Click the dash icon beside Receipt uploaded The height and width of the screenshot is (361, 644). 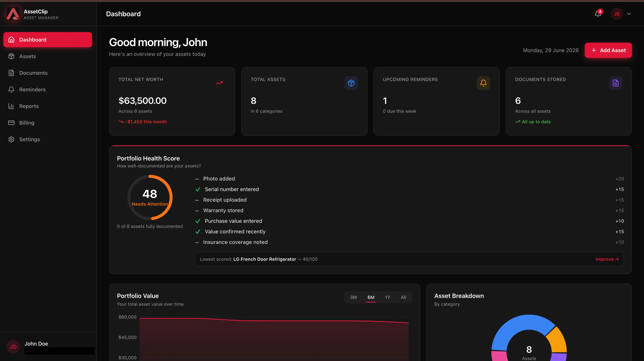(x=197, y=200)
